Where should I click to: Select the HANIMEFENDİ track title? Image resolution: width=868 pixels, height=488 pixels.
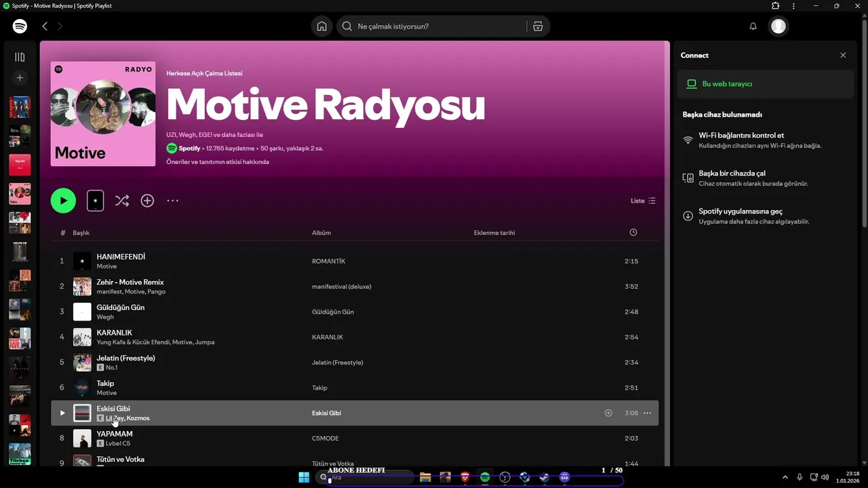(121, 257)
